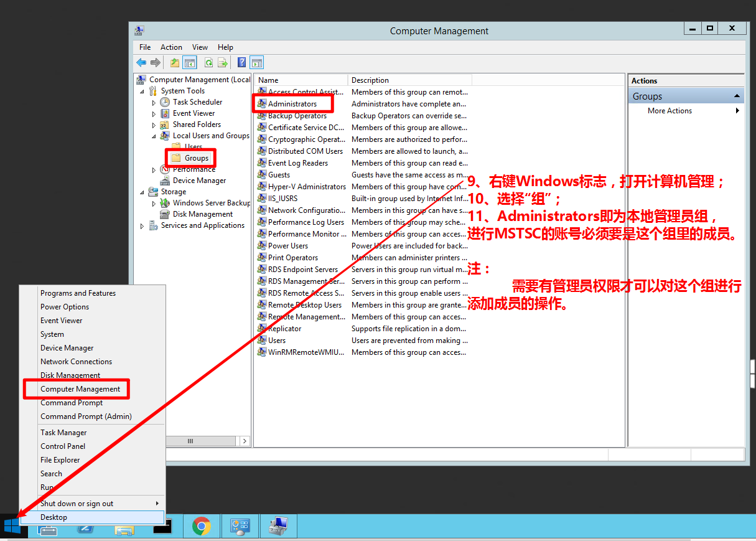Toggle the Show/Hide Console Tree toolbar icon

click(x=190, y=62)
